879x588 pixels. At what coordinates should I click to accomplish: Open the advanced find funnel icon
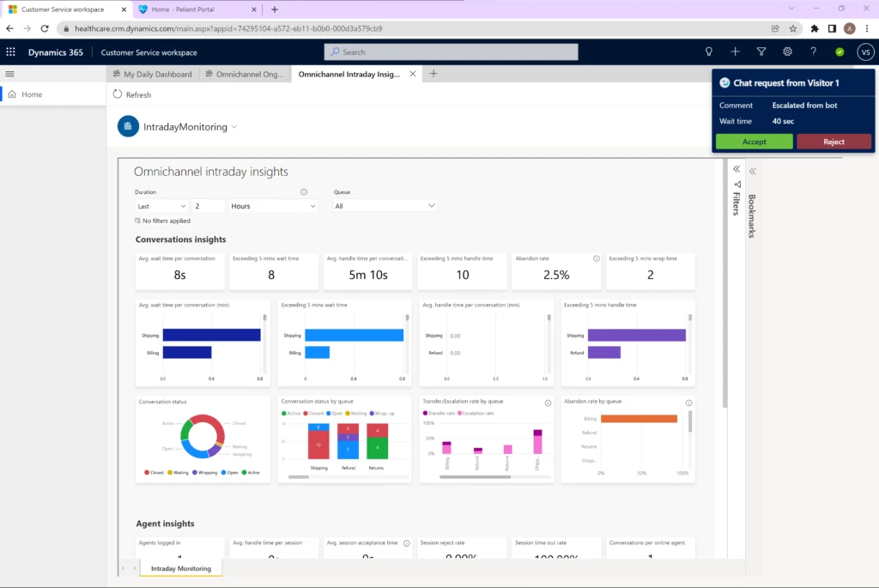(761, 52)
